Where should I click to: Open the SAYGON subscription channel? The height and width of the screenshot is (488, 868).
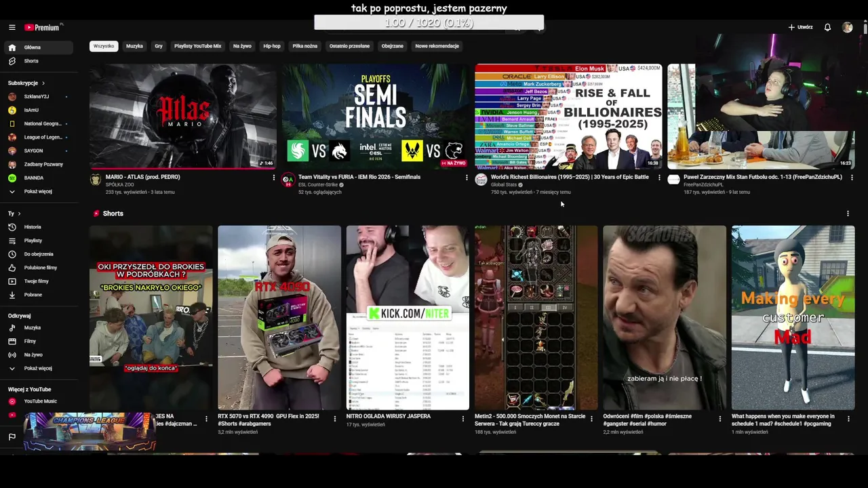tap(37, 150)
